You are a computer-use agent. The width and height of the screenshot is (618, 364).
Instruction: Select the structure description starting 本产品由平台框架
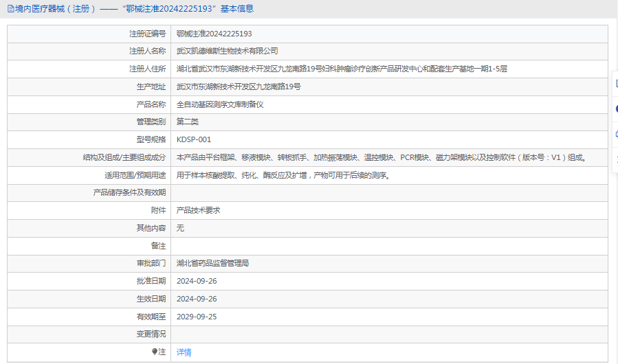tap(382, 157)
